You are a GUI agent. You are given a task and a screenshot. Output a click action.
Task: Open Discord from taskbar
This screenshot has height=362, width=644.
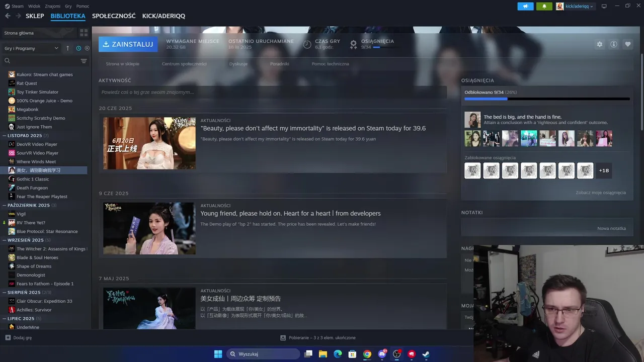(x=382, y=354)
